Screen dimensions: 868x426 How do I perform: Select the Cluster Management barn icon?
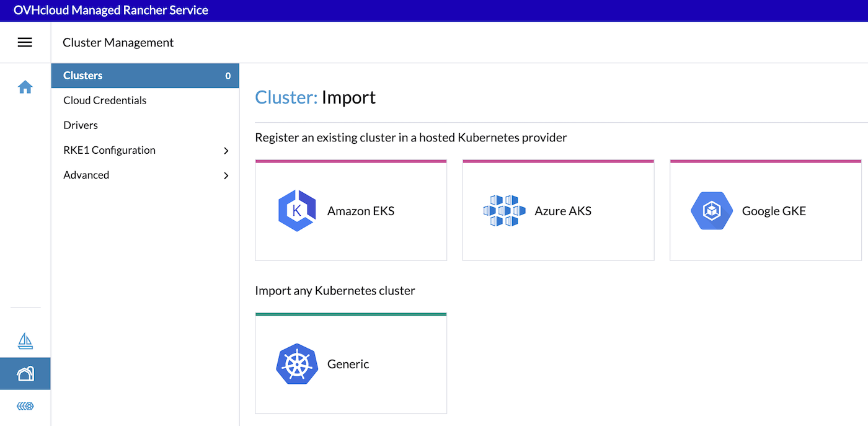click(25, 373)
